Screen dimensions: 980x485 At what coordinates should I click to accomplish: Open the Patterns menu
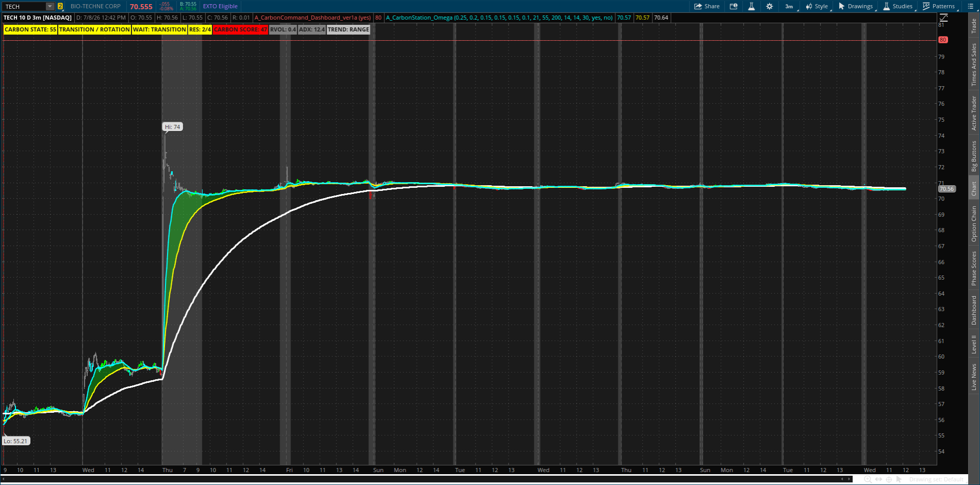click(939, 6)
